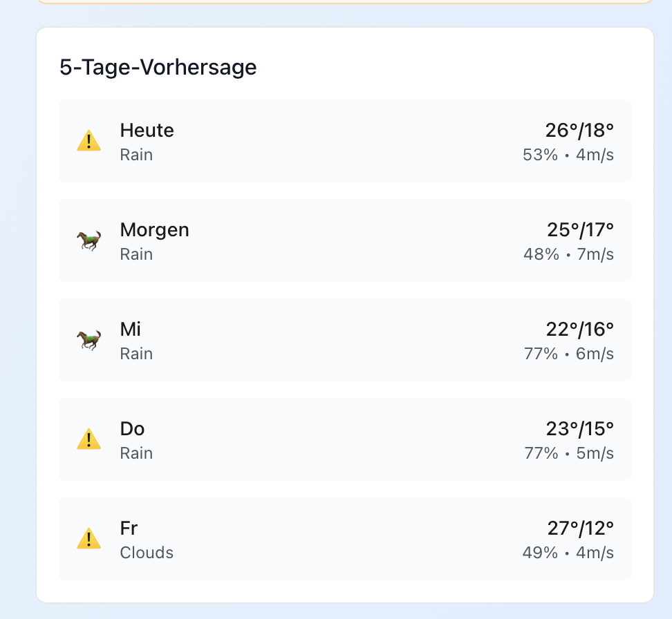Click the warning icon beside Fr
Image resolution: width=672 pixels, height=619 pixels.
click(88, 539)
